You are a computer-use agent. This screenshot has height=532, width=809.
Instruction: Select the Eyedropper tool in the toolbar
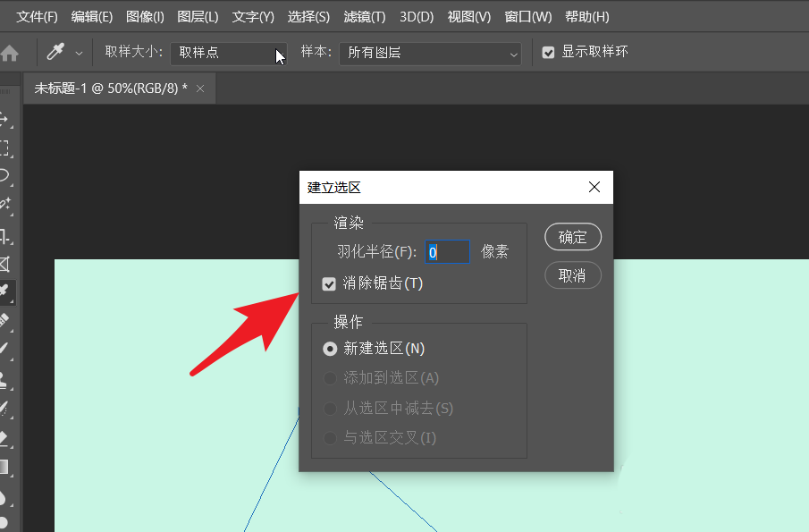pyautogui.click(x=5, y=291)
